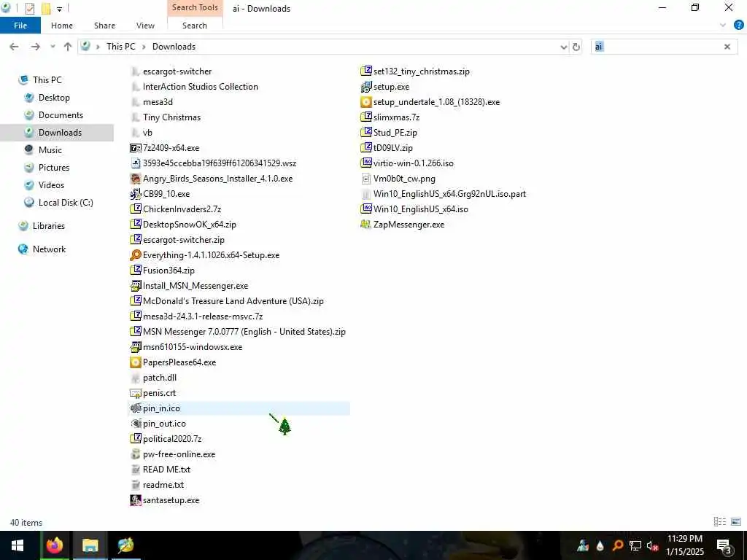Open Firefox from the taskbar
The image size is (747, 560).
55,545
